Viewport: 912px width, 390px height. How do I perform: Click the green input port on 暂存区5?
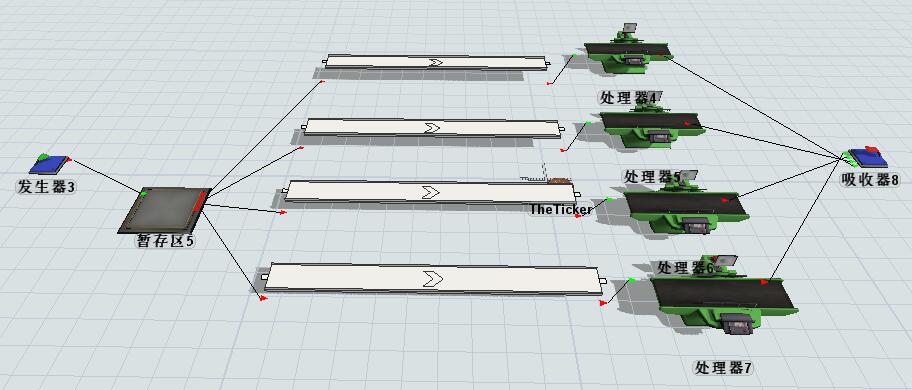(x=144, y=194)
